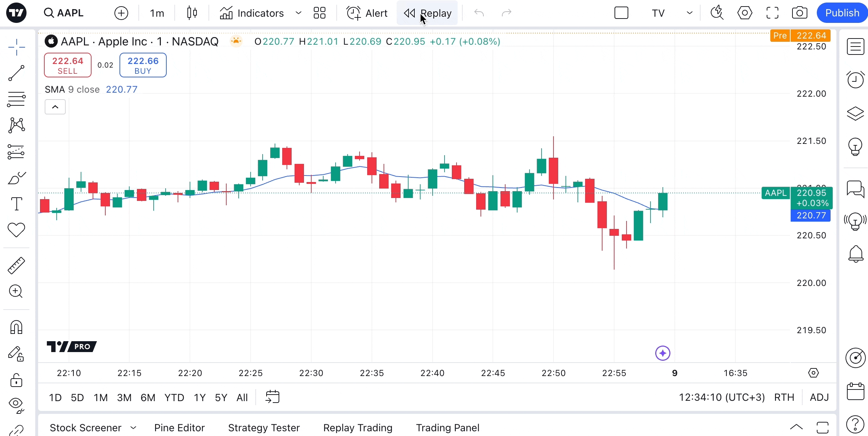Take a chart snapshot with camera icon
This screenshot has height=436, width=868.
tap(799, 13)
